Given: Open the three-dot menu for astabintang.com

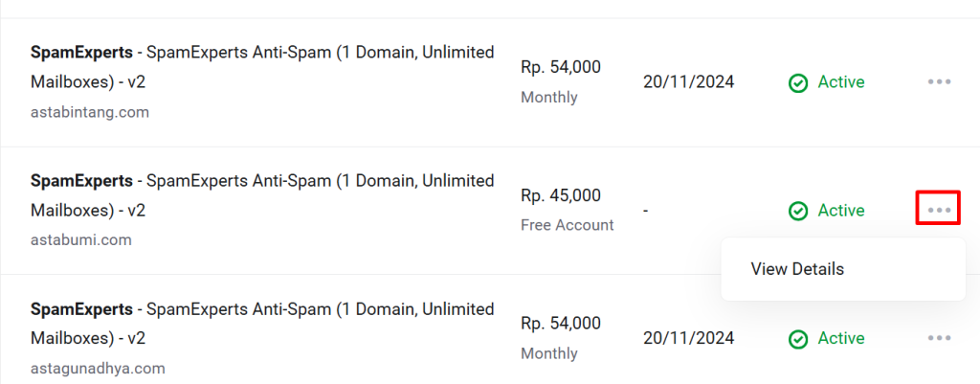Looking at the screenshot, I should click(939, 81).
